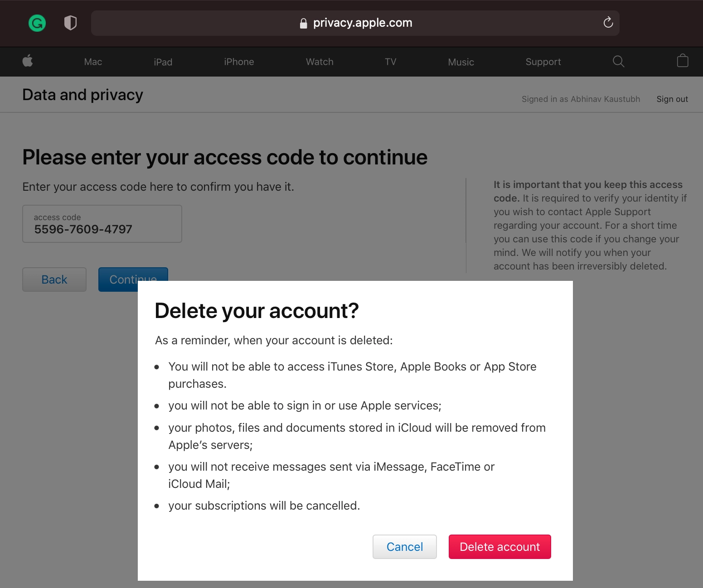Screen dimensions: 703x588
Task: Open the Support menu item
Action: pyautogui.click(x=543, y=62)
